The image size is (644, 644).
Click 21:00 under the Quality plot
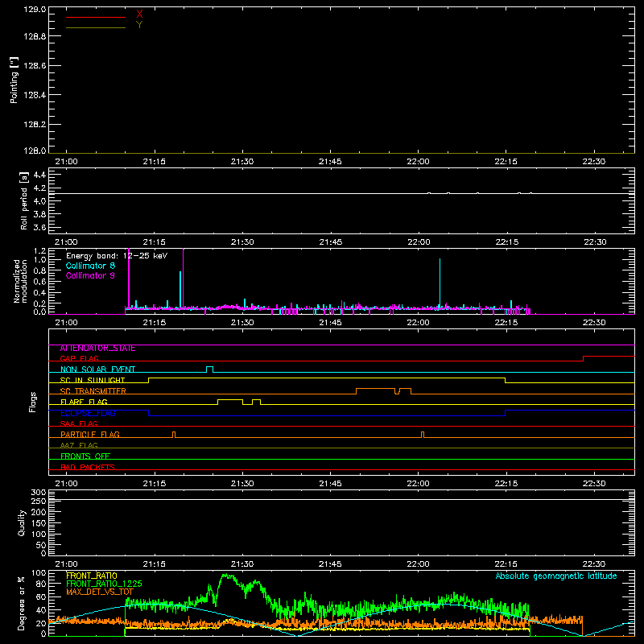(66, 564)
